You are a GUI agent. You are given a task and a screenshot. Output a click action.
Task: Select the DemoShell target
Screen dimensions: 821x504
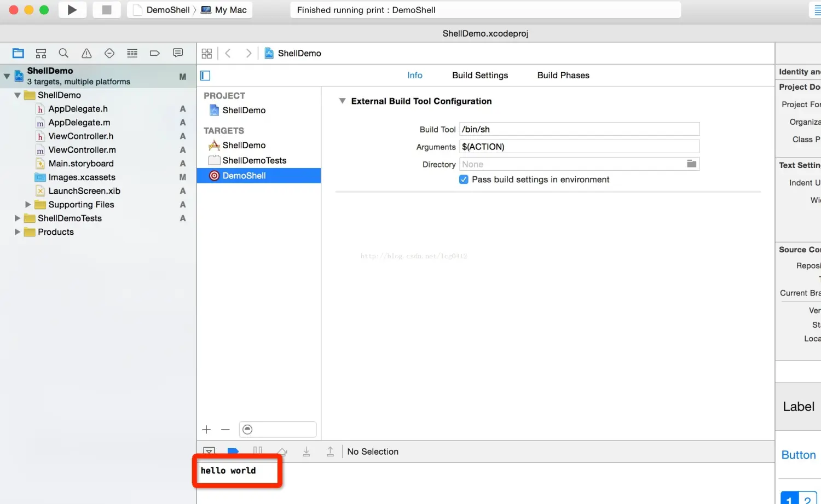pos(258,176)
